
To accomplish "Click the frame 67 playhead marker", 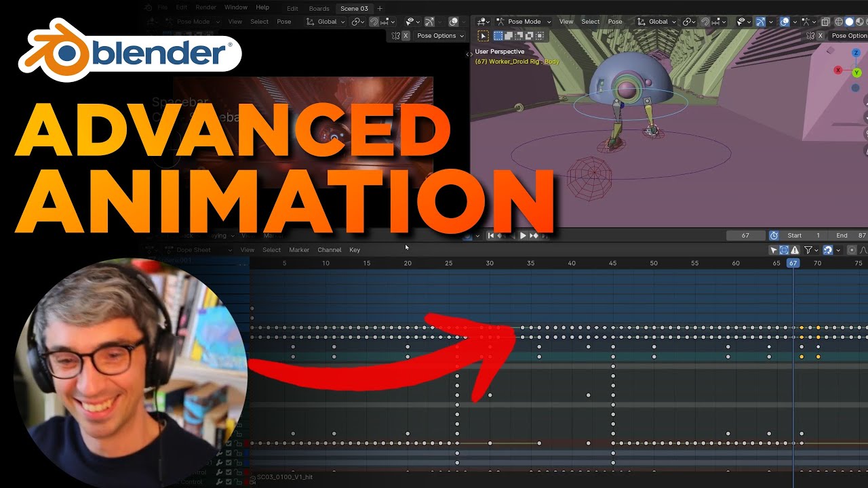I will click(793, 263).
